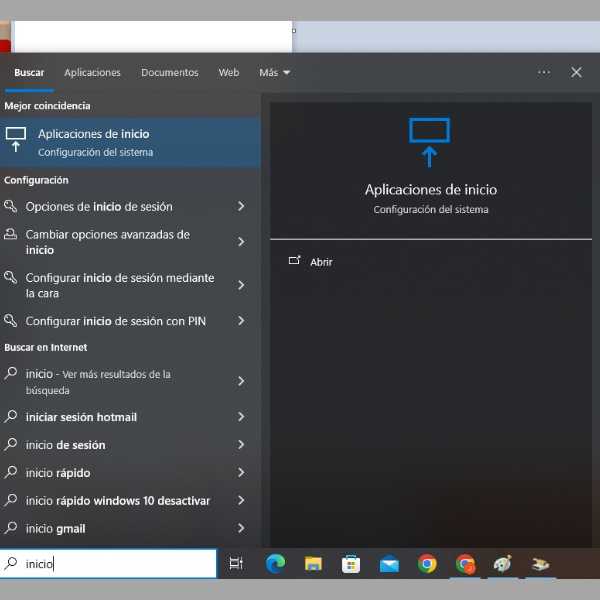Switch to the Aplicaciones tab
This screenshot has height=600, width=600.
click(92, 73)
